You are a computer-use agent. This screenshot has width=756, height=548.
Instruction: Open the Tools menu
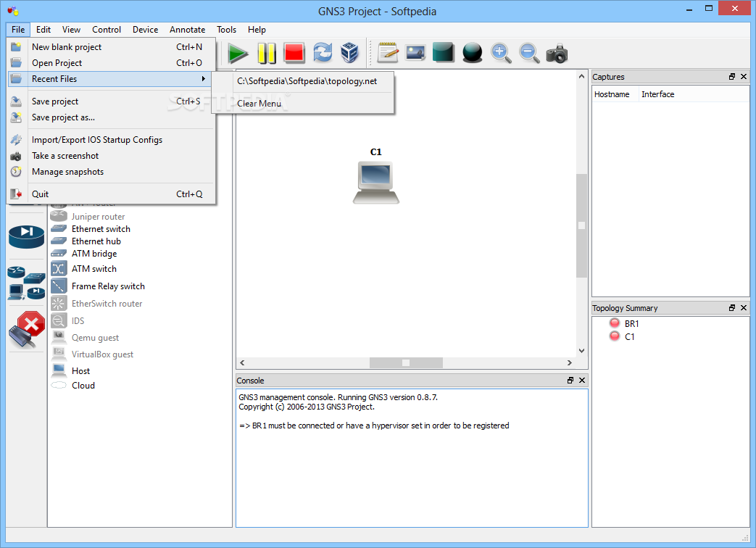pyautogui.click(x=227, y=30)
